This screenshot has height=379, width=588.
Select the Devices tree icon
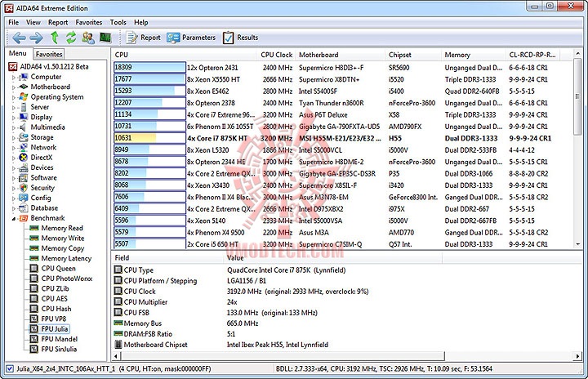point(24,167)
